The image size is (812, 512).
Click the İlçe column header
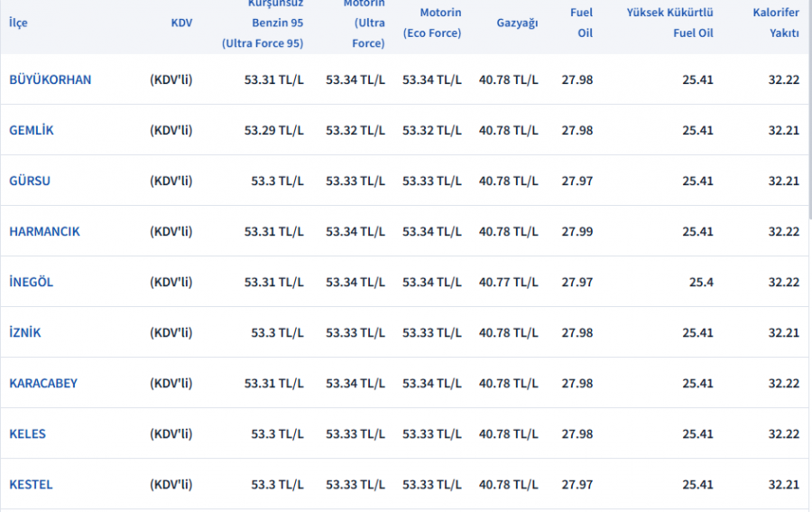coord(18,23)
